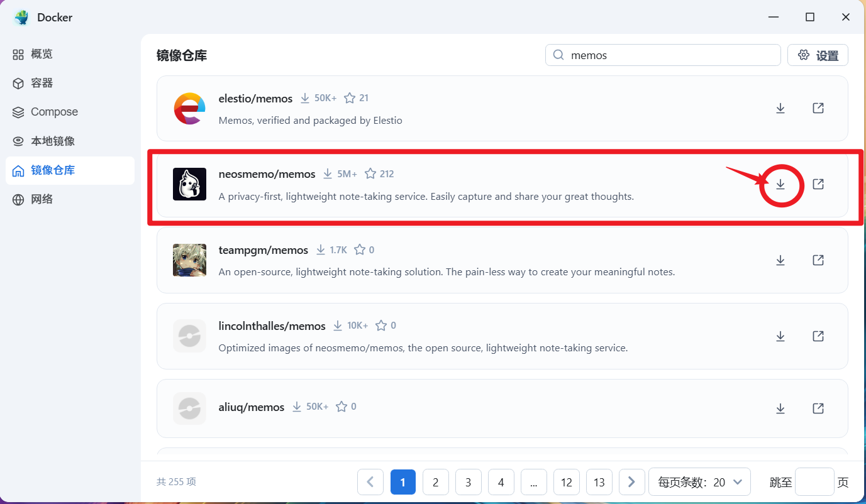Open aliuq/memos external link icon
The height and width of the screenshot is (504, 866).
point(818,408)
